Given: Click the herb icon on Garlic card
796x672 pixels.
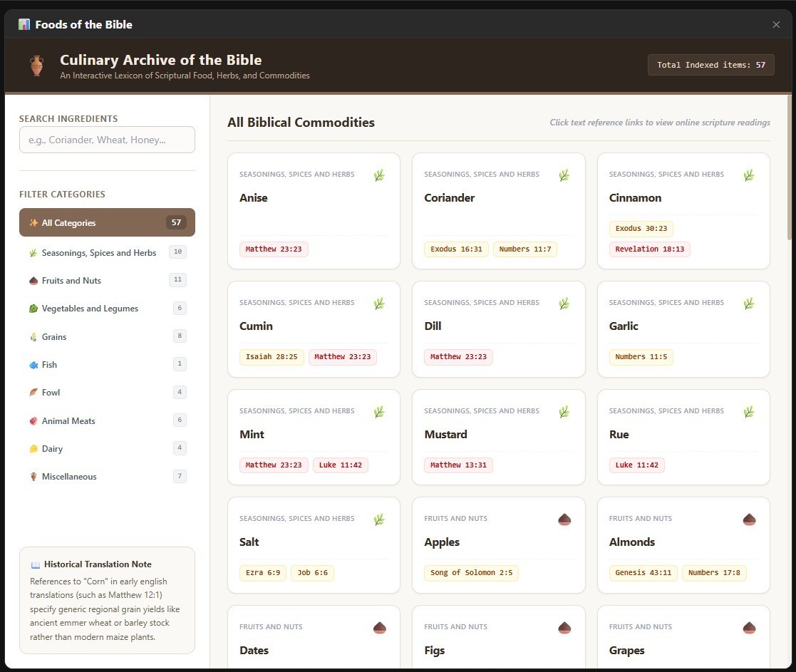Looking at the screenshot, I should pos(749,304).
